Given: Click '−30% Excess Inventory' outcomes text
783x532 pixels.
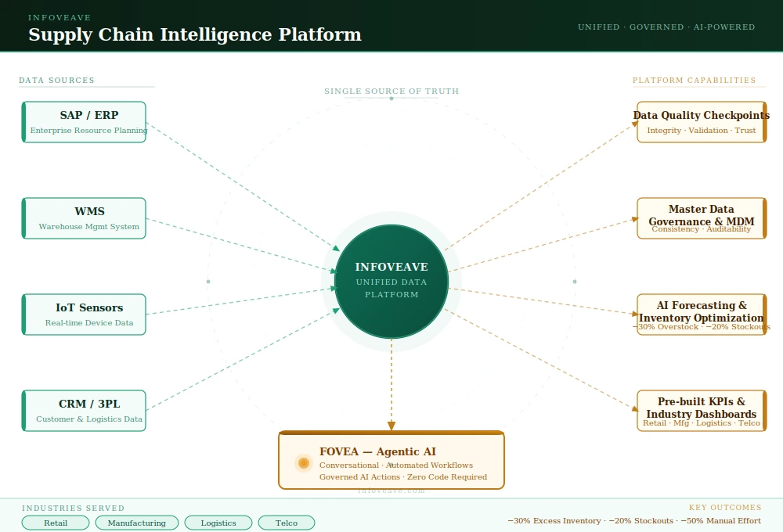Looking at the screenshot, I should click(x=554, y=520).
